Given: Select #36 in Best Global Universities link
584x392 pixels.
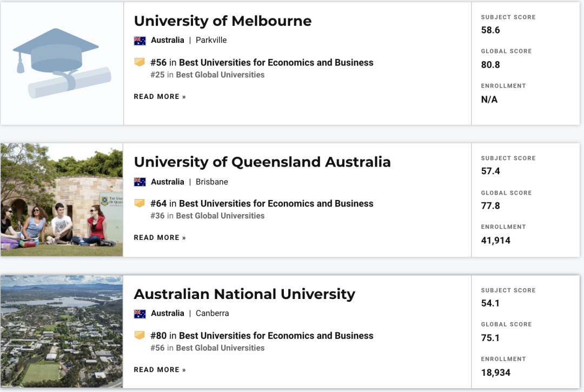Looking at the screenshot, I should click(208, 216).
